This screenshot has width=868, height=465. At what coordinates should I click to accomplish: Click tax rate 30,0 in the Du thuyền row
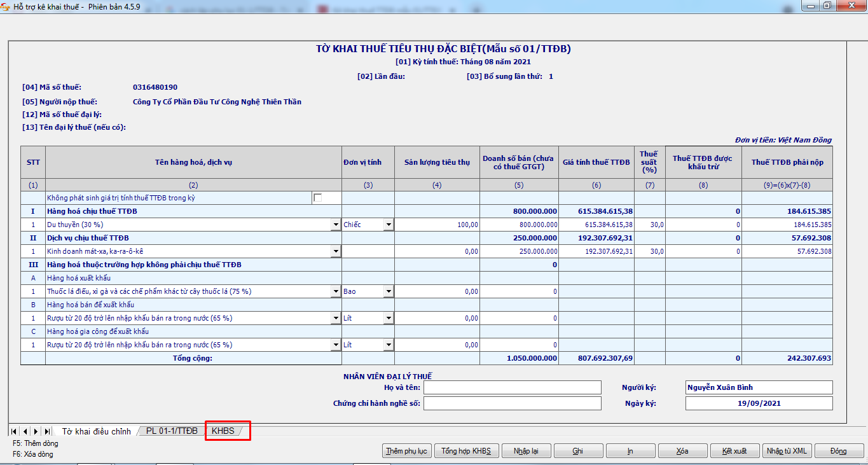[x=649, y=225]
